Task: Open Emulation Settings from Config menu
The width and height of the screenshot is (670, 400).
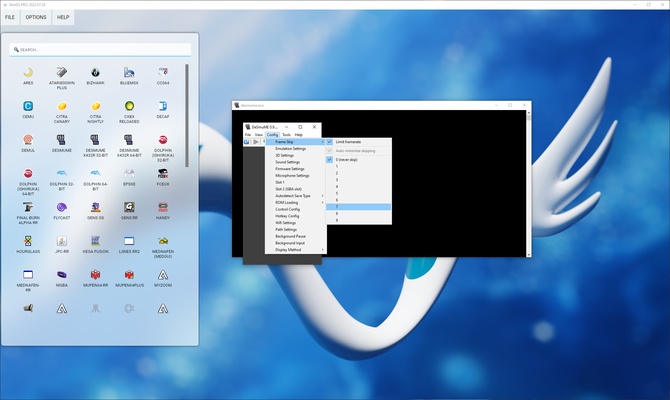Action: click(296, 149)
